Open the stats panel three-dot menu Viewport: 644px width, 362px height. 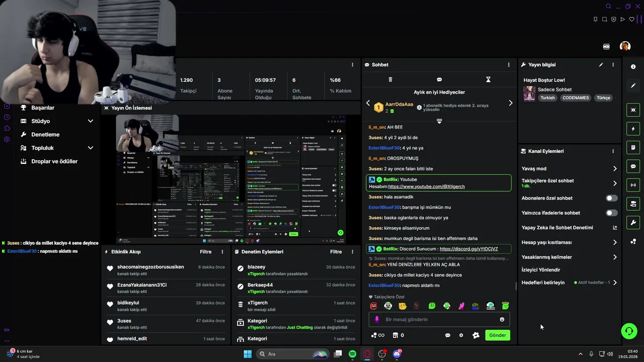pyautogui.click(x=352, y=65)
